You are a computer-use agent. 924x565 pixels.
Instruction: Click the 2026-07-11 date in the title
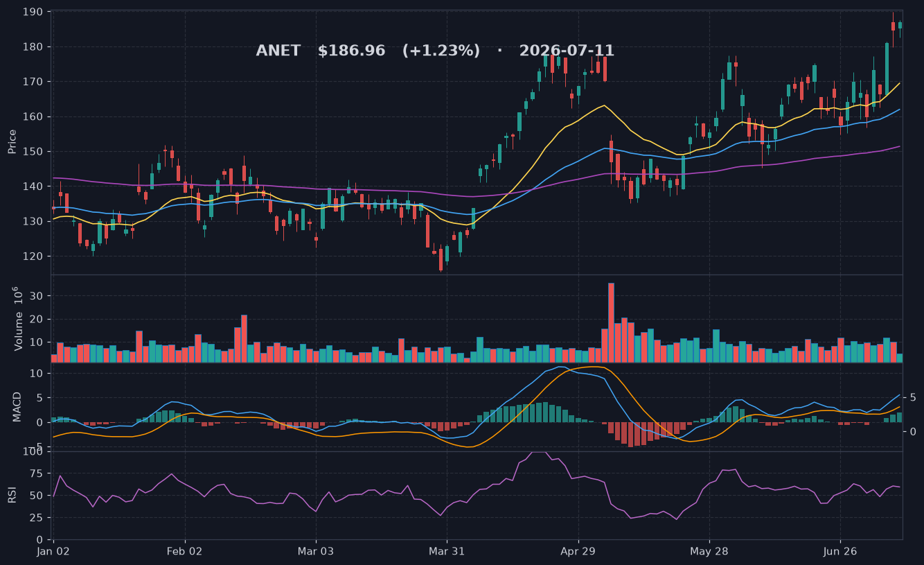click(x=567, y=51)
